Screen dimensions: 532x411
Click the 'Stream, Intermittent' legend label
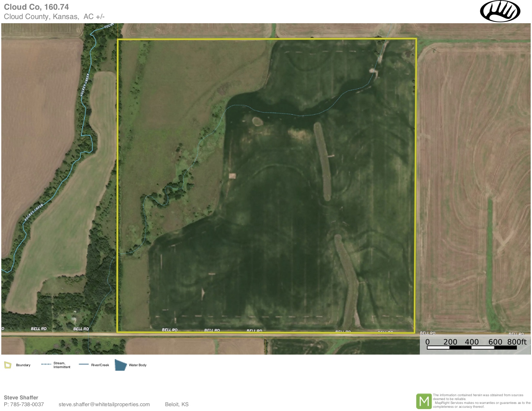pyautogui.click(x=62, y=365)
